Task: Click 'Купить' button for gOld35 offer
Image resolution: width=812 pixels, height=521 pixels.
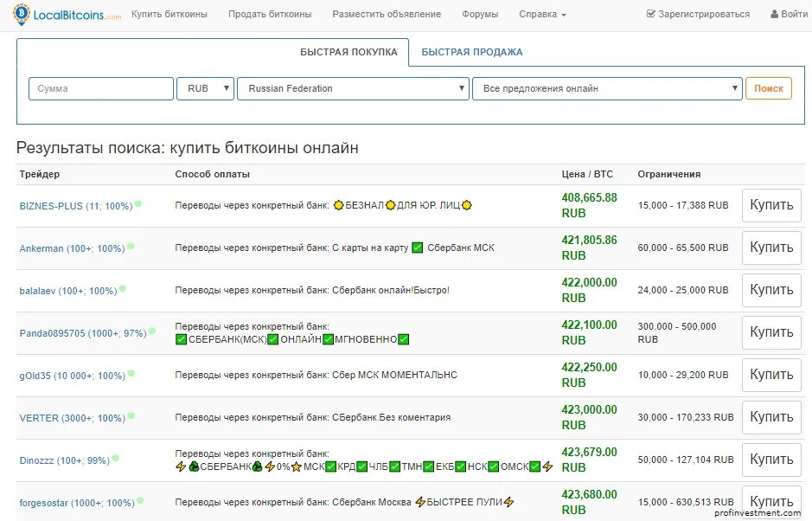Action: (x=771, y=375)
